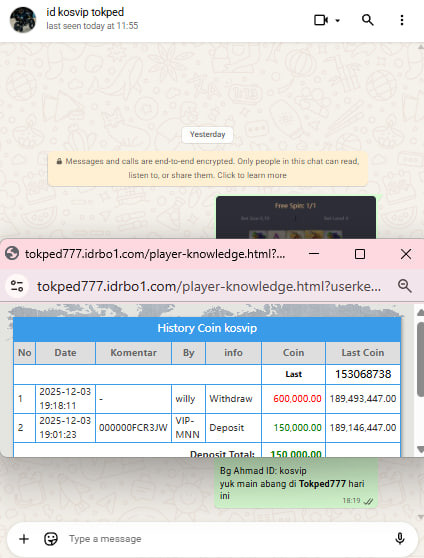Click the popup vertical scrollbar thumb
424x558 pixels.
(420, 359)
